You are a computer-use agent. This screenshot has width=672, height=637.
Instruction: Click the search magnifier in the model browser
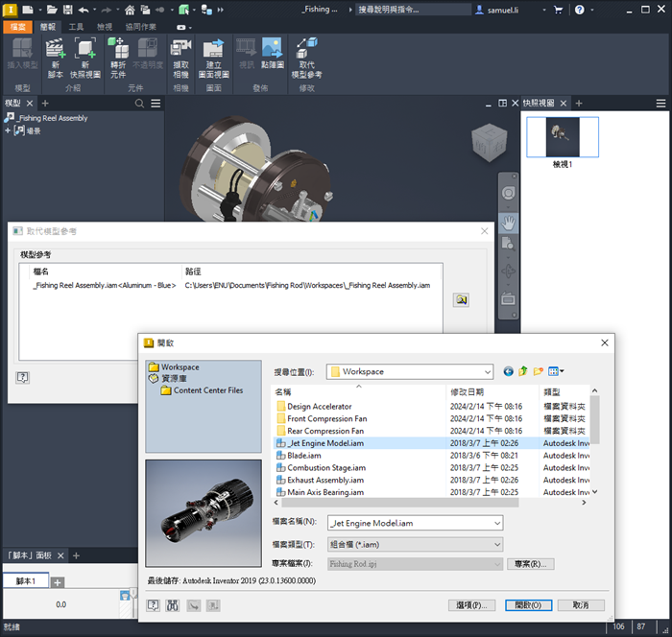click(139, 104)
